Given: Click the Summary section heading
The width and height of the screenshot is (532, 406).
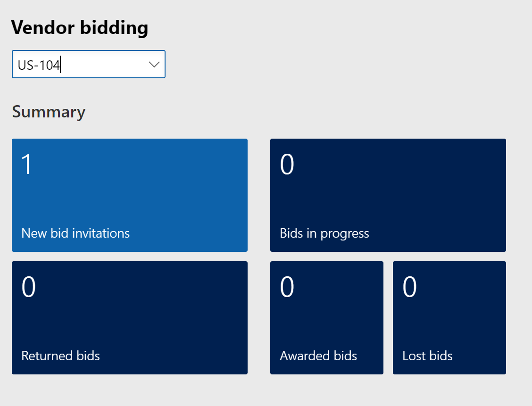Looking at the screenshot, I should (49, 112).
